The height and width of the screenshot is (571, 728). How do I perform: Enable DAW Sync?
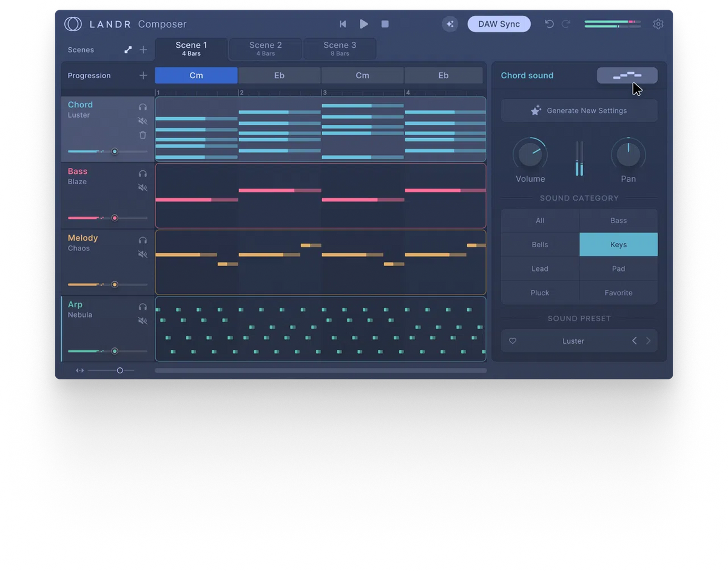coord(499,24)
